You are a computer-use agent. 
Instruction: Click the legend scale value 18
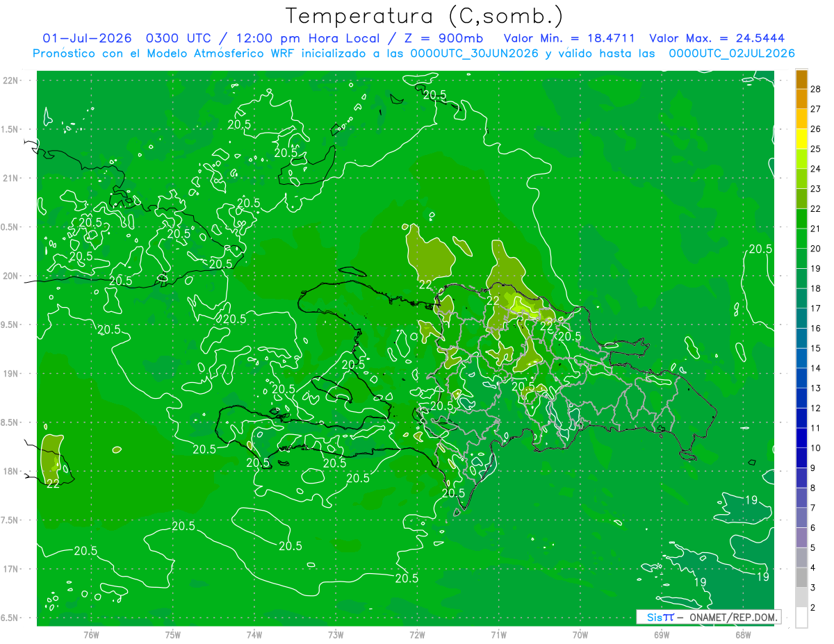(x=815, y=288)
